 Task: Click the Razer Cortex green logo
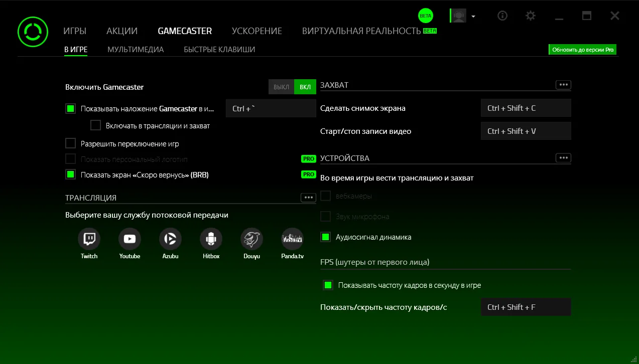[33, 33]
